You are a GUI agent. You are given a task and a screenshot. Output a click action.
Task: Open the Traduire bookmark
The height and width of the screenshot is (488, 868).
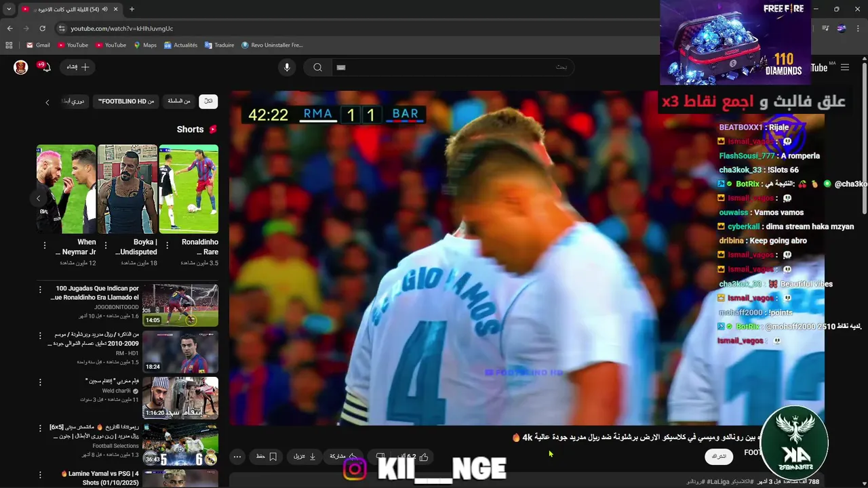pos(219,45)
